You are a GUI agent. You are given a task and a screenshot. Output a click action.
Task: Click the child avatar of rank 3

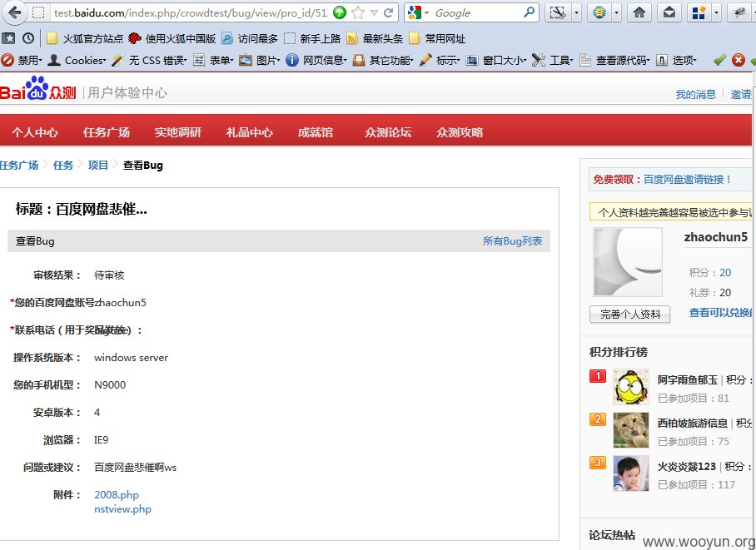coord(630,473)
